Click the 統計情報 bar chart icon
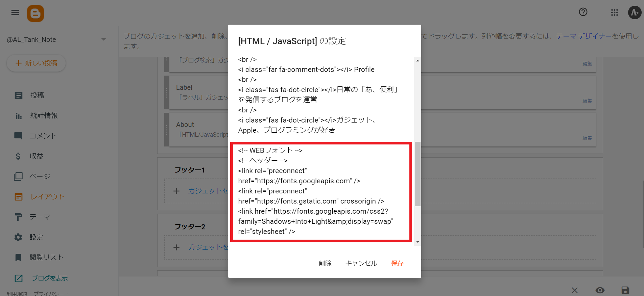 click(x=19, y=116)
